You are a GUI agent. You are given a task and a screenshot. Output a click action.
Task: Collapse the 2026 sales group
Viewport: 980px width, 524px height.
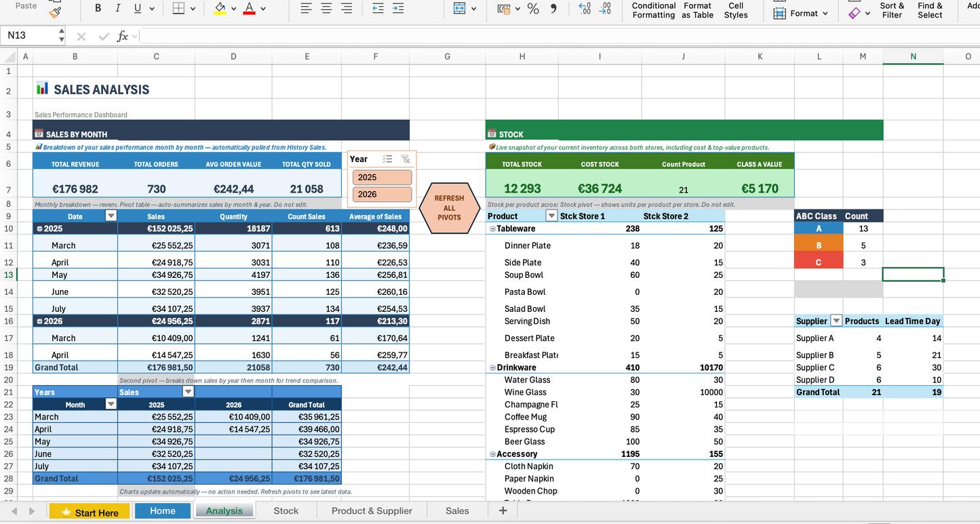tap(40, 321)
